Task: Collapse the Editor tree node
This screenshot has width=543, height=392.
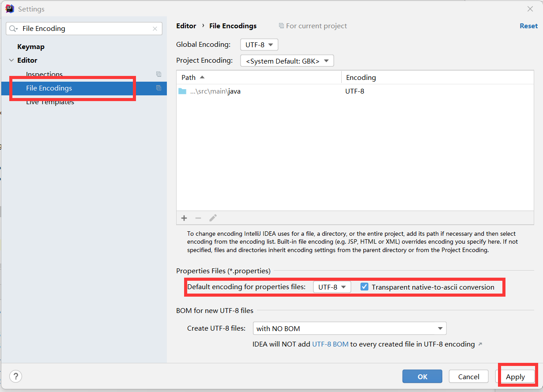Action: [x=11, y=60]
